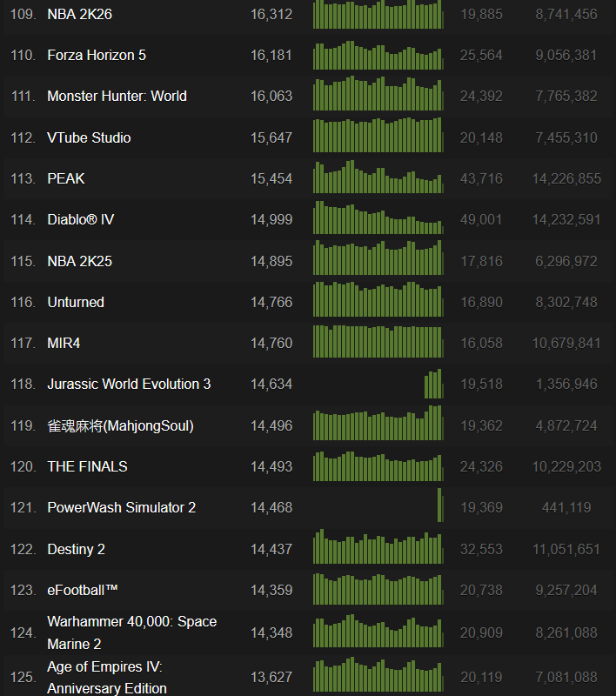Select current players value 15,647
This screenshot has height=696, width=616.
(271, 137)
